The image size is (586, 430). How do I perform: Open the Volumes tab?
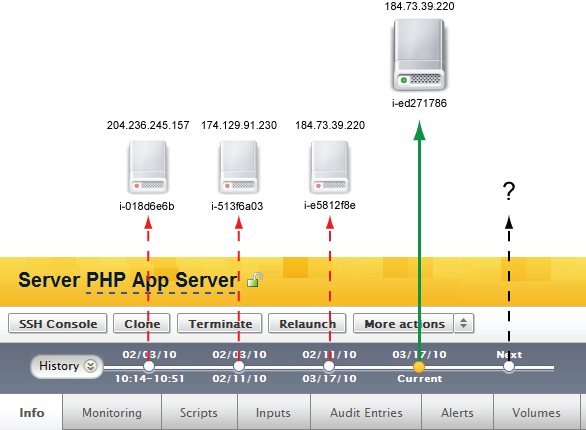coord(536,412)
